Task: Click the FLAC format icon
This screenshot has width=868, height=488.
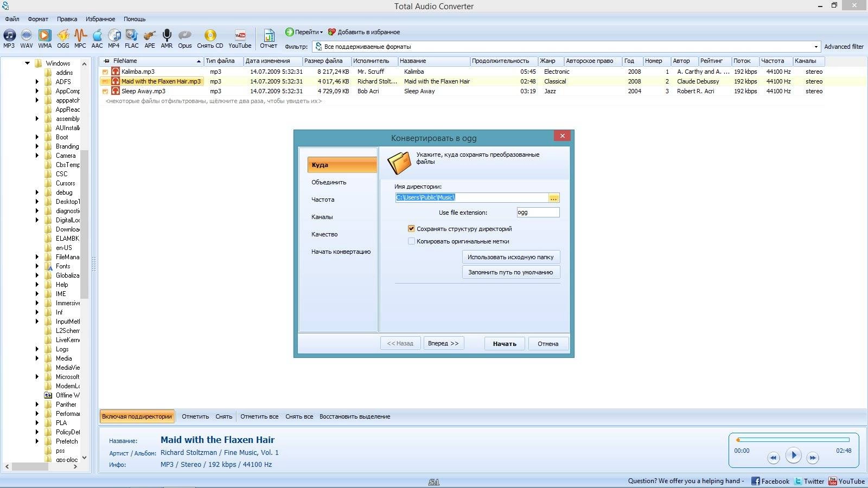Action: [x=132, y=38]
